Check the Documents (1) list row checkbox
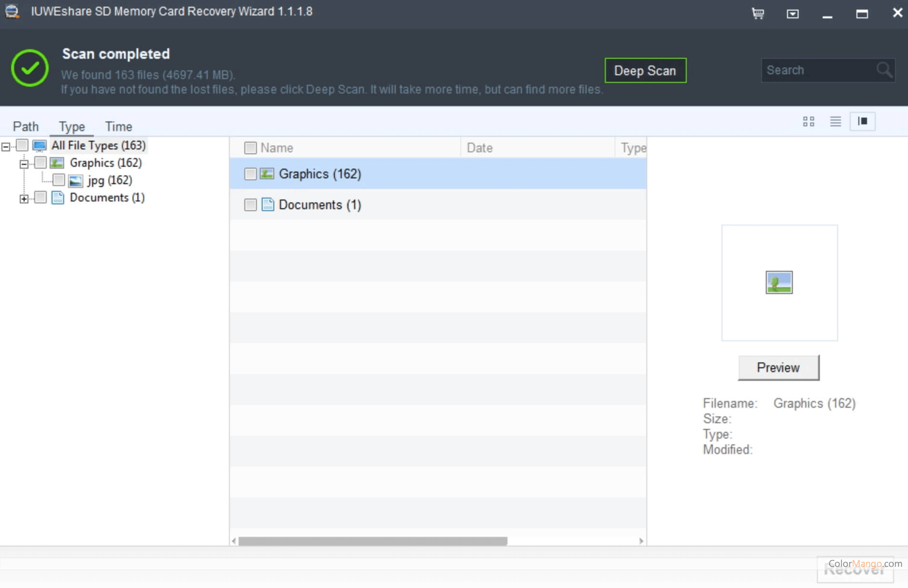Screen dimensions: 908x588 pyautogui.click(x=250, y=205)
